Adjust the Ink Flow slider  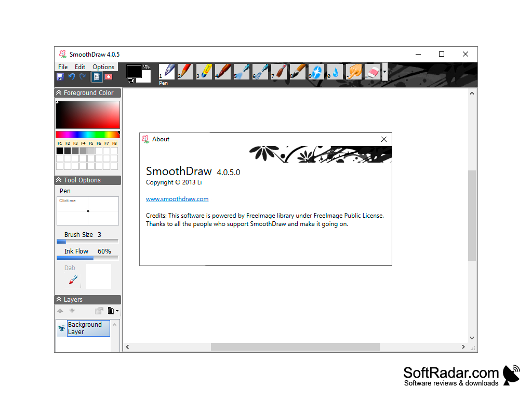(x=87, y=258)
